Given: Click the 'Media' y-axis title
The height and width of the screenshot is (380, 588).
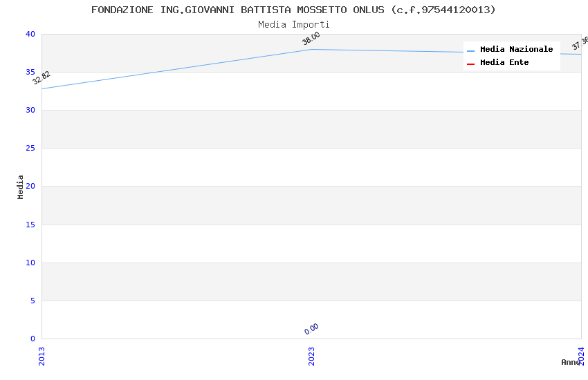Looking at the screenshot, I should click(20, 187).
